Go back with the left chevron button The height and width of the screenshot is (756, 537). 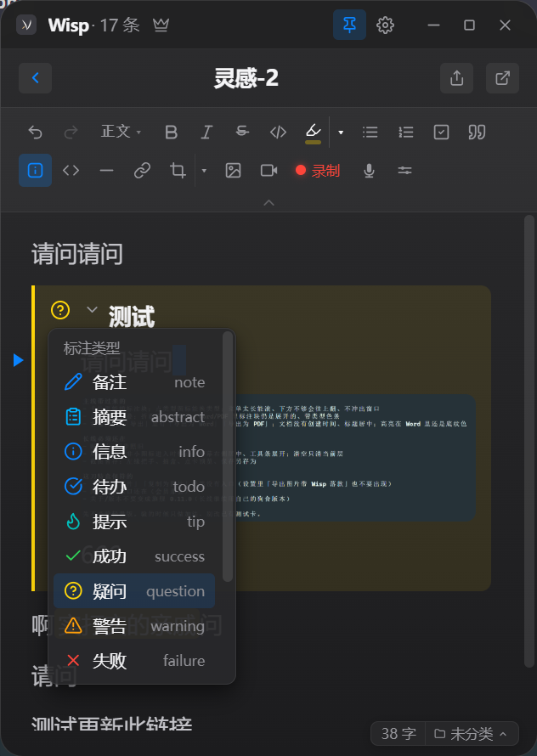35,77
